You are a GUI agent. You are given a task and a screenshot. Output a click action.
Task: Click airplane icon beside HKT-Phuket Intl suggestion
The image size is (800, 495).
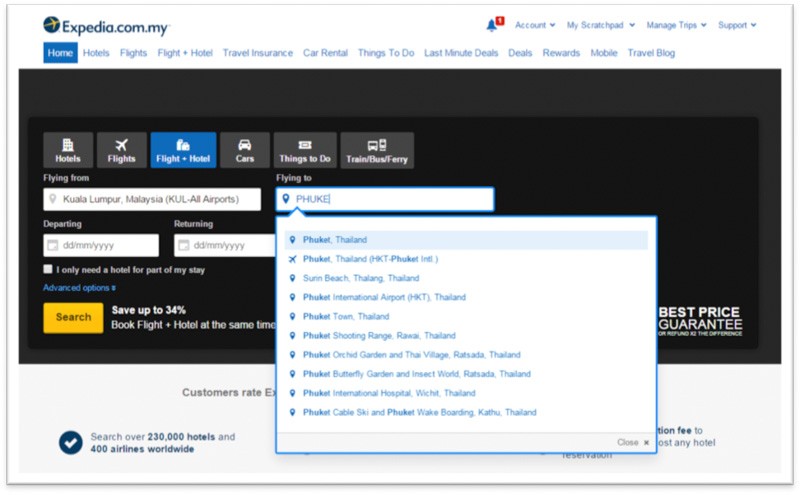coord(292,259)
